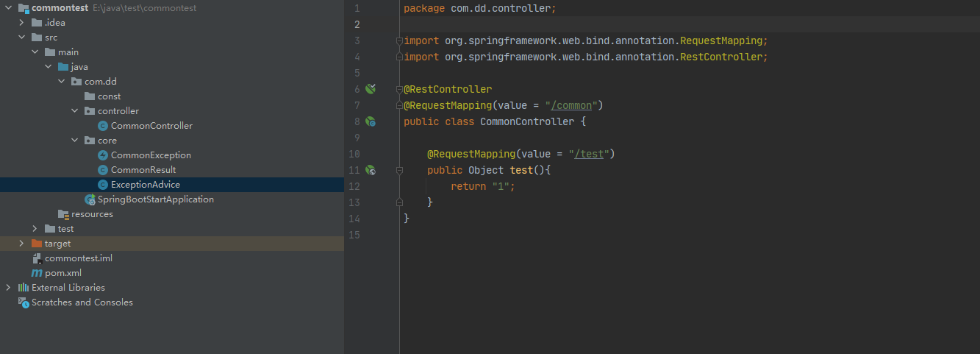Select commontest.iml in the project tree
Viewport: 980px width, 354px height.
pos(79,258)
